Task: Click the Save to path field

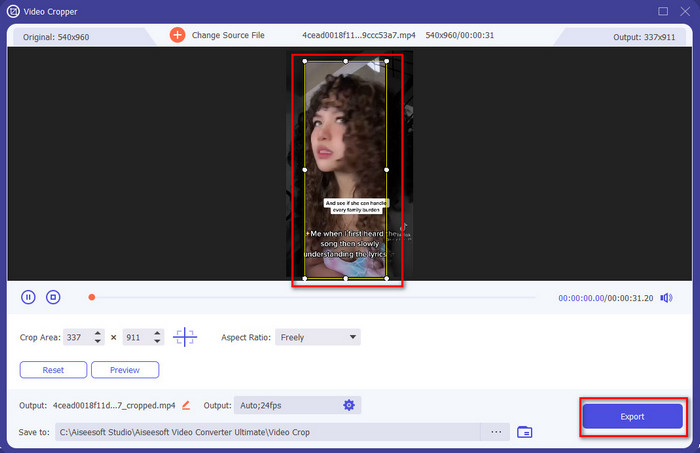Action: (x=270, y=432)
